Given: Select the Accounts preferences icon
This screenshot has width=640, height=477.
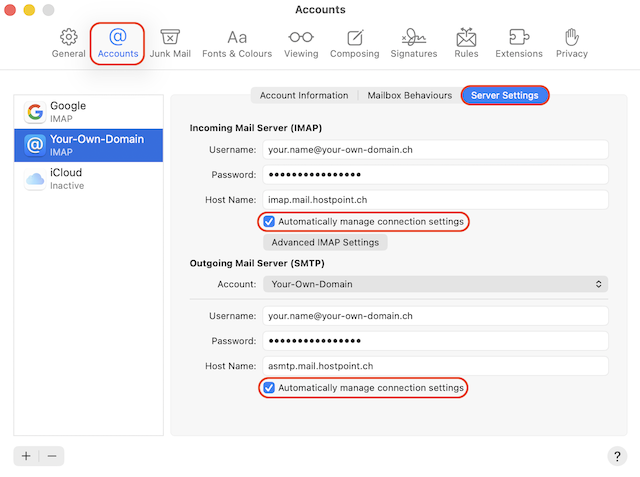Looking at the screenshot, I should coord(118,43).
